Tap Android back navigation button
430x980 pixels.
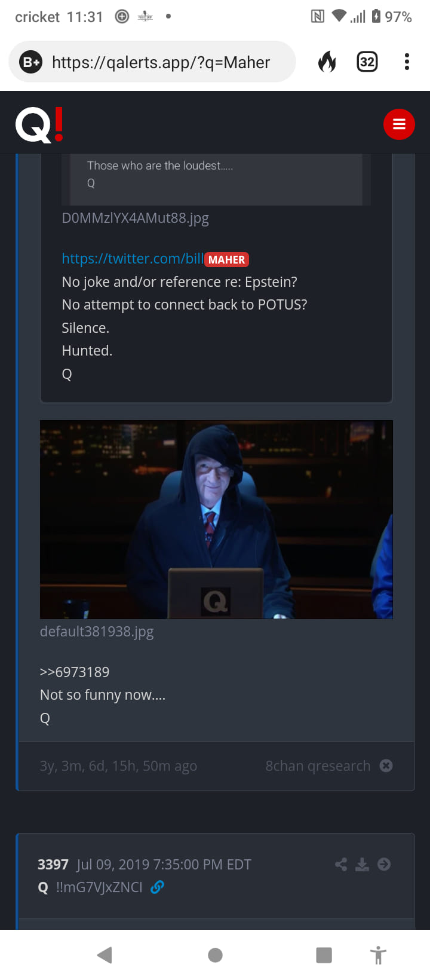tap(105, 955)
